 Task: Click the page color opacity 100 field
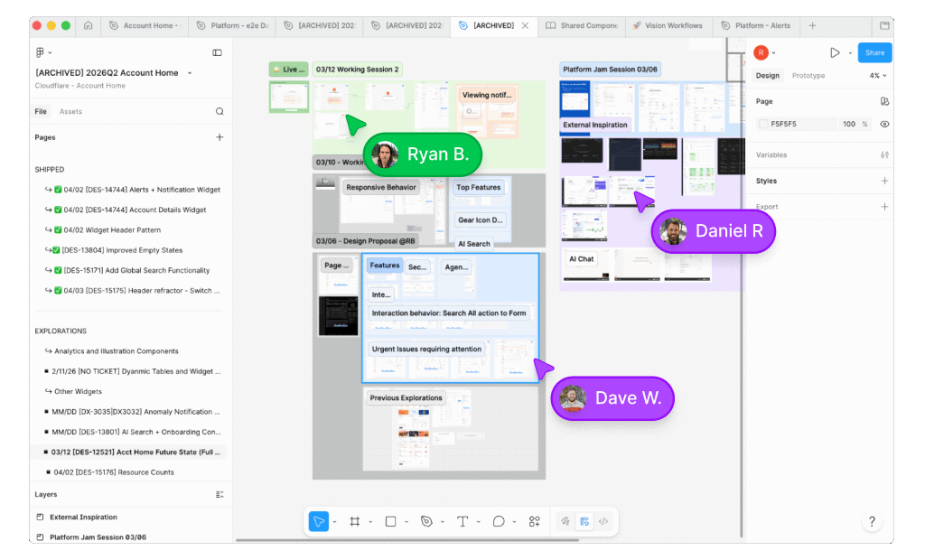point(849,124)
